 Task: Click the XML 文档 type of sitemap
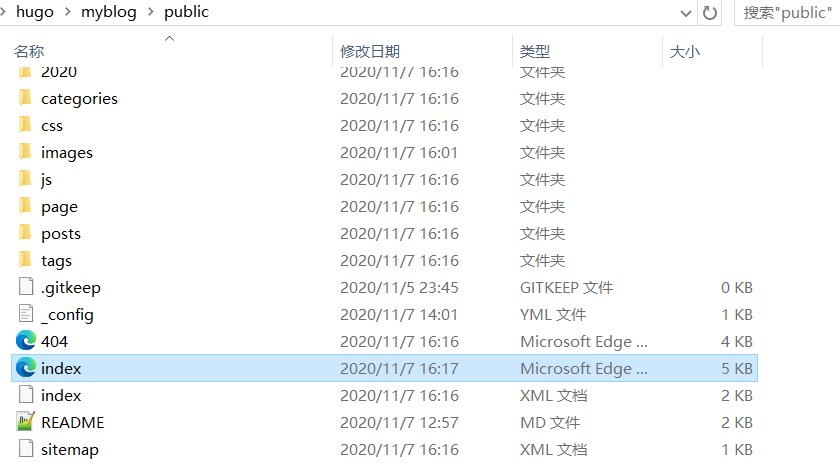[x=553, y=450]
